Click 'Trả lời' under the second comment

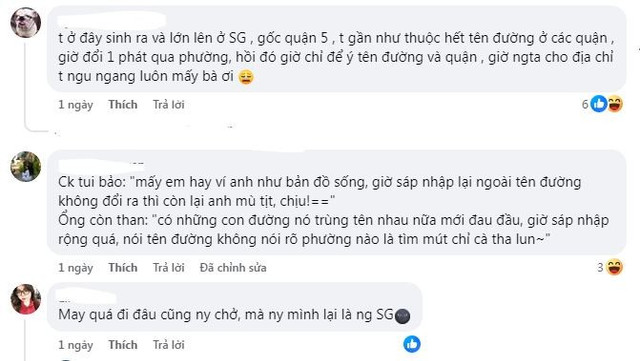coord(169,267)
